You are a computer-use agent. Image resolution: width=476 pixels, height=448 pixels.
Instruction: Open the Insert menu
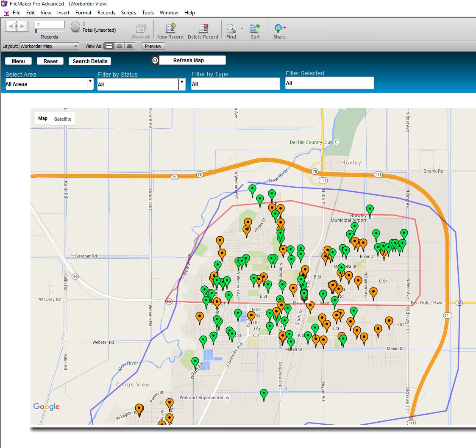coord(63,13)
